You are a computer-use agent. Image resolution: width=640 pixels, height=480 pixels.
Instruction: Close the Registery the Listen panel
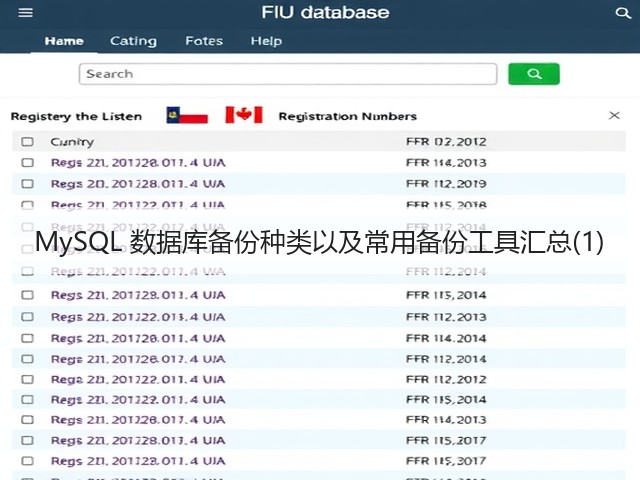(x=614, y=116)
